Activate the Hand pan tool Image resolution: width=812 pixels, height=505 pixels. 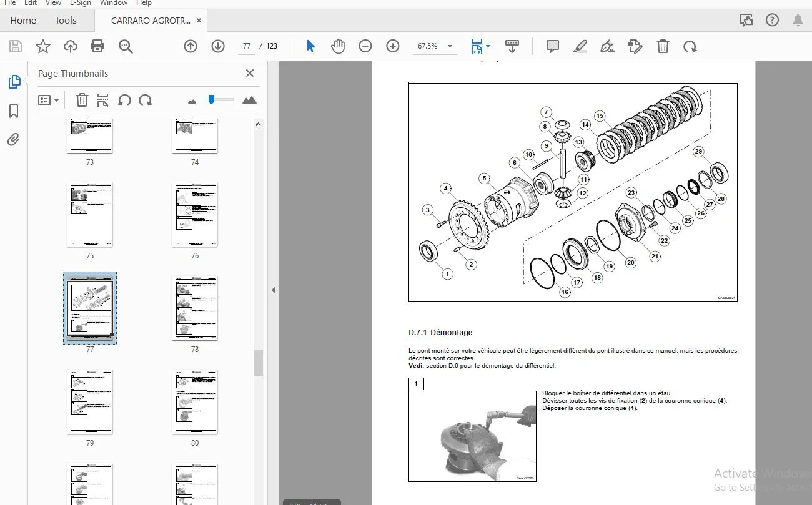pos(338,46)
